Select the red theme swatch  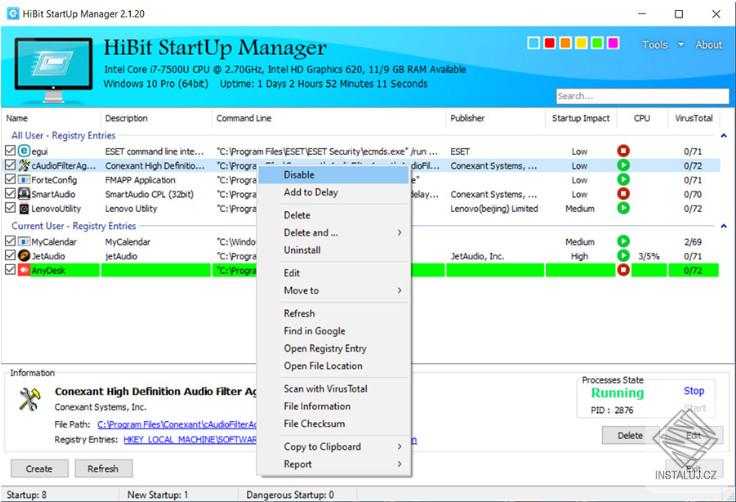[550, 43]
